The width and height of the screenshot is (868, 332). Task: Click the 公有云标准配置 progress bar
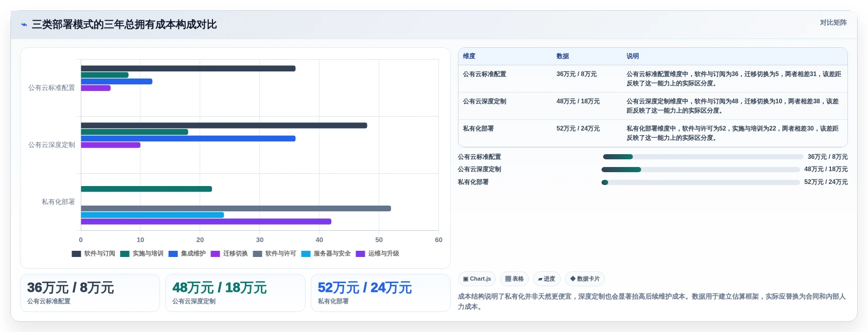[x=703, y=157]
